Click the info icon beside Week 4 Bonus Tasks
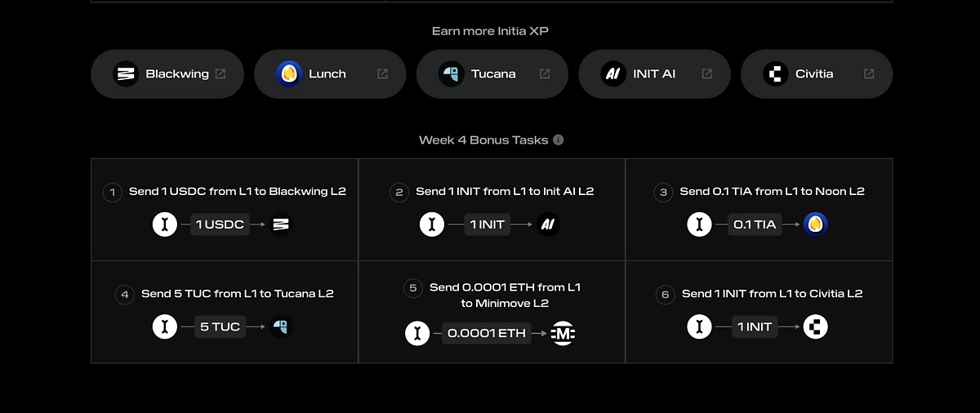This screenshot has width=980, height=413. click(559, 140)
